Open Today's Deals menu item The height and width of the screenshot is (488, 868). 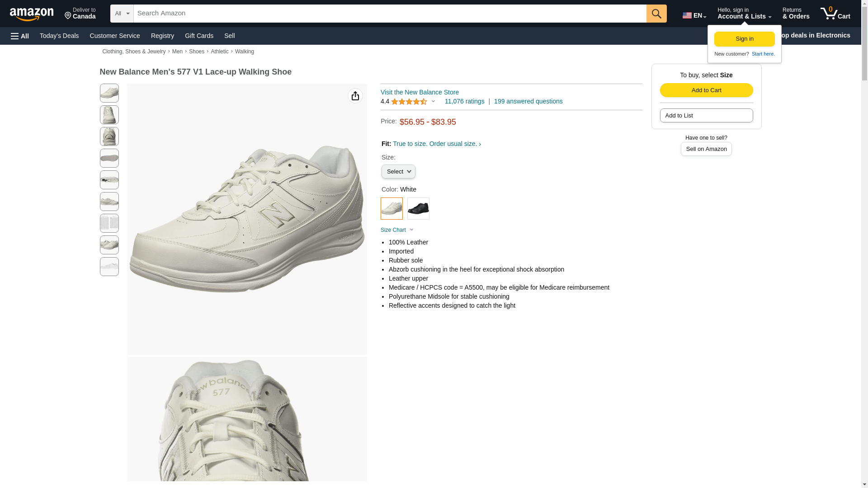[x=59, y=36]
